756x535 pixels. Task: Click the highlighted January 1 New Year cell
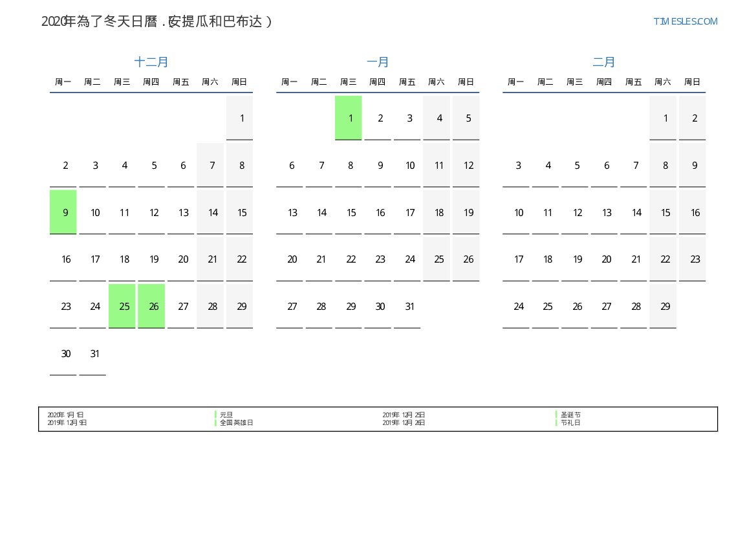[x=349, y=118]
